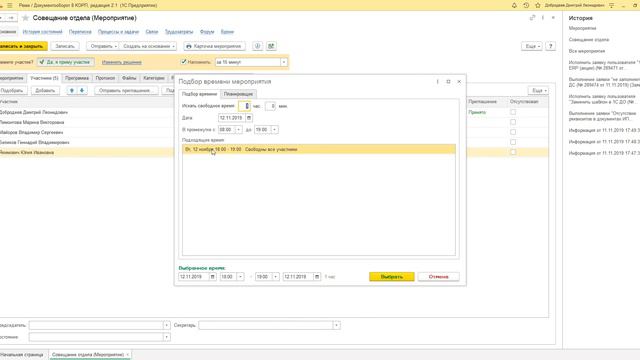The image size is (640, 360).
Task: Add Совещание отдела to favorites via star
Action: (25, 18)
